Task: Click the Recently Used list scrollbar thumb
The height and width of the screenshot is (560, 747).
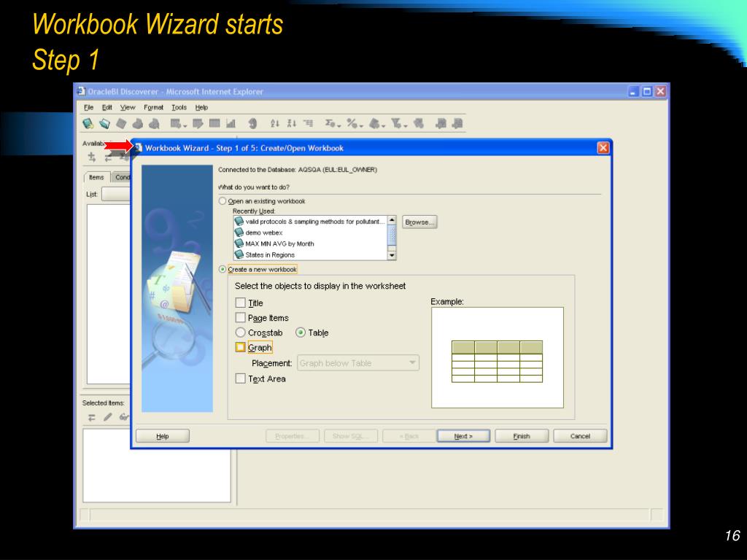Action: click(x=392, y=236)
